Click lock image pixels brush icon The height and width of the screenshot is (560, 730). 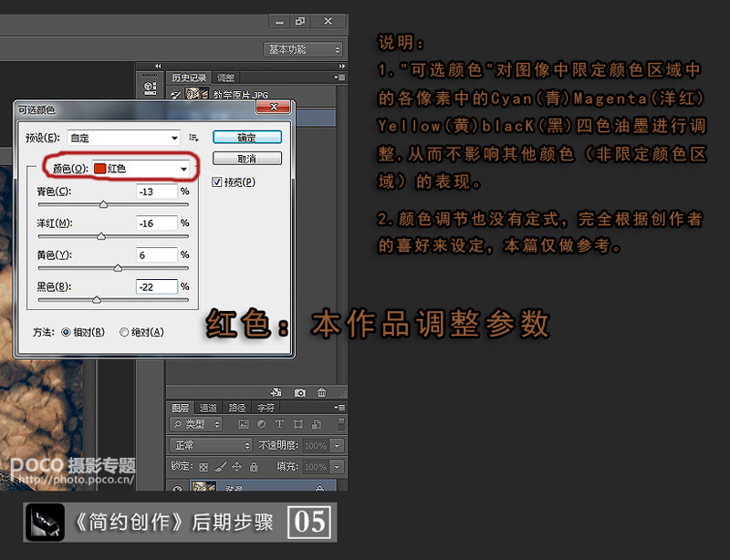click(x=220, y=466)
